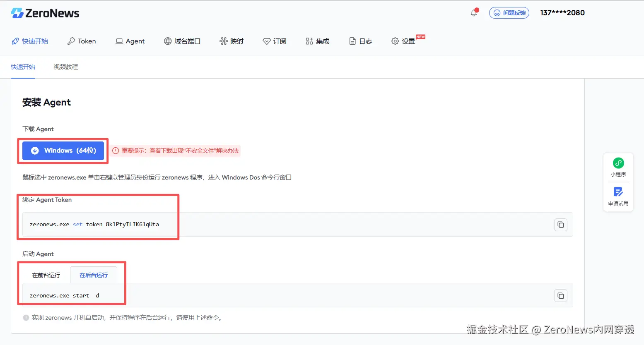
Task: Open the 域名端口 navigation item
Action: click(x=182, y=41)
